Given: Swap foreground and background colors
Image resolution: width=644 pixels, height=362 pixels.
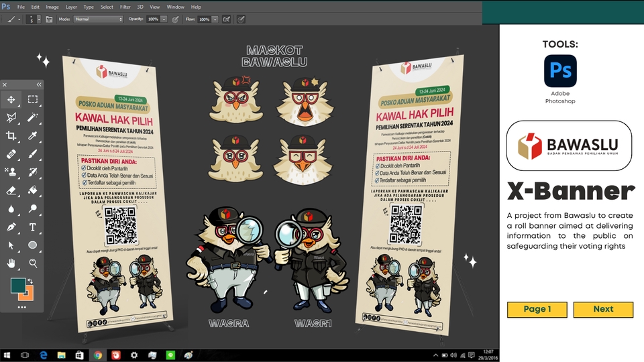Looking at the screenshot, I should [x=30, y=281].
